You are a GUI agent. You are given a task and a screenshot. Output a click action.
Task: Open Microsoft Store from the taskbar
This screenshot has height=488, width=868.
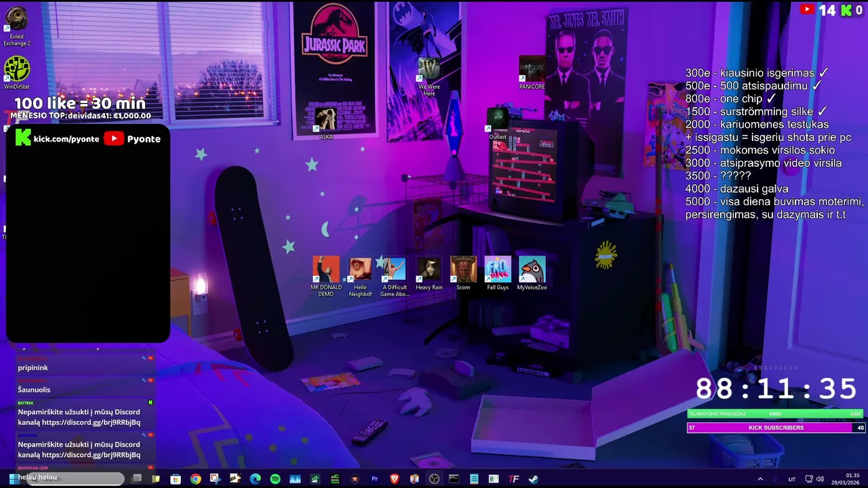176,479
